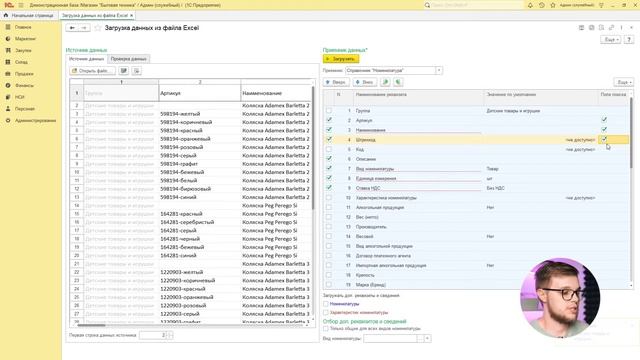Click the Финансы sidebar icon
Image resolution: width=640 pixels, height=360 pixels.
[x=8, y=85]
